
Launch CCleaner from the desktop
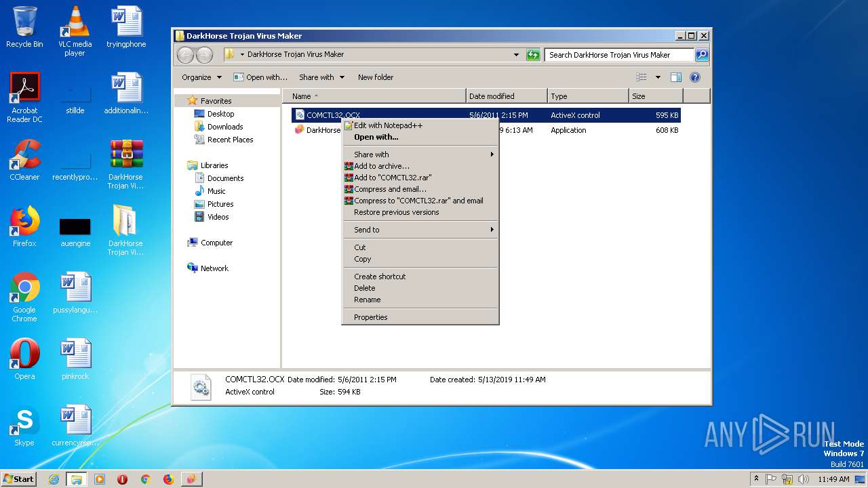coord(24,160)
